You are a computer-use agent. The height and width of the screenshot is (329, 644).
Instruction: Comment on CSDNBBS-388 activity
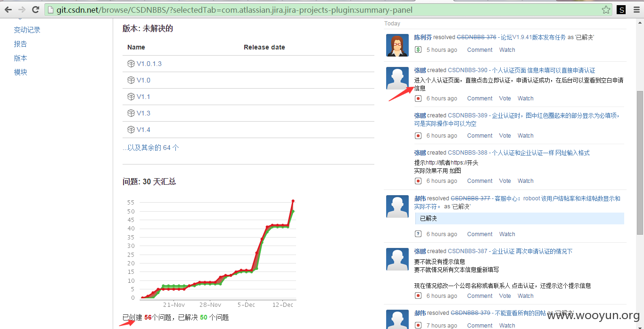[479, 181]
